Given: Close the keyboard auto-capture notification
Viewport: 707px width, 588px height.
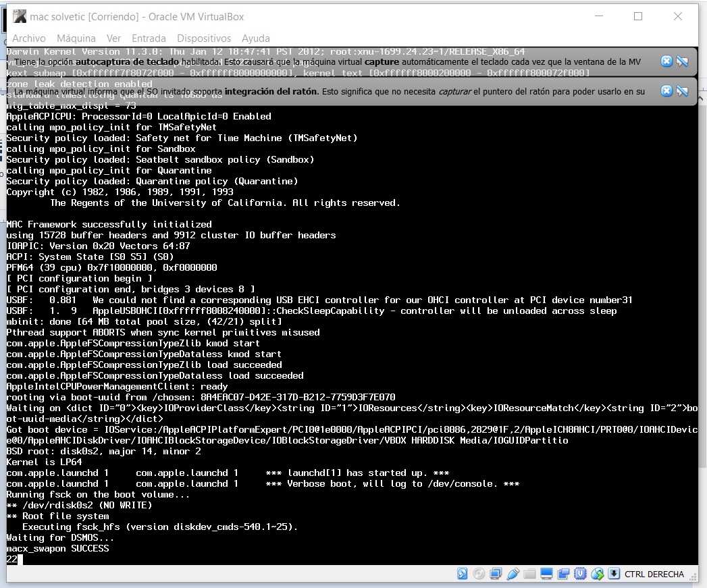Looking at the screenshot, I should pyautogui.click(x=666, y=61).
